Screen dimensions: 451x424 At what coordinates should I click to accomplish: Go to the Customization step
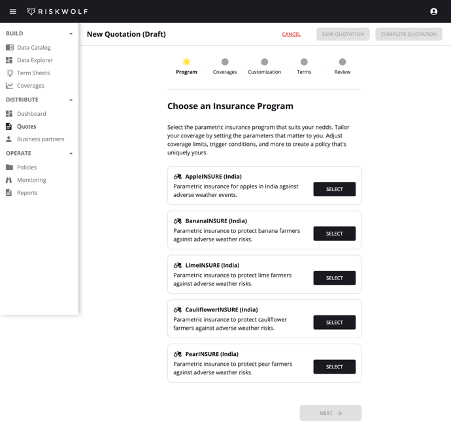coord(264,66)
